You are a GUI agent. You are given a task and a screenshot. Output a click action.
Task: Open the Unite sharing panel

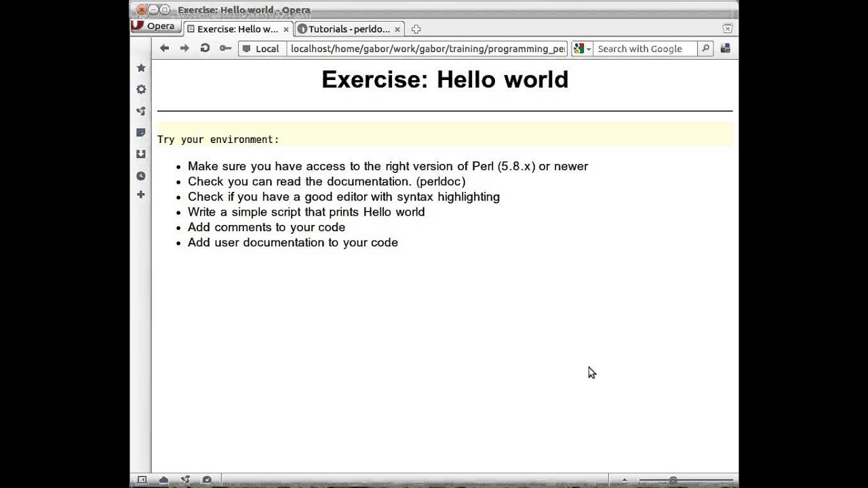pyautogui.click(x=141, y=111)
